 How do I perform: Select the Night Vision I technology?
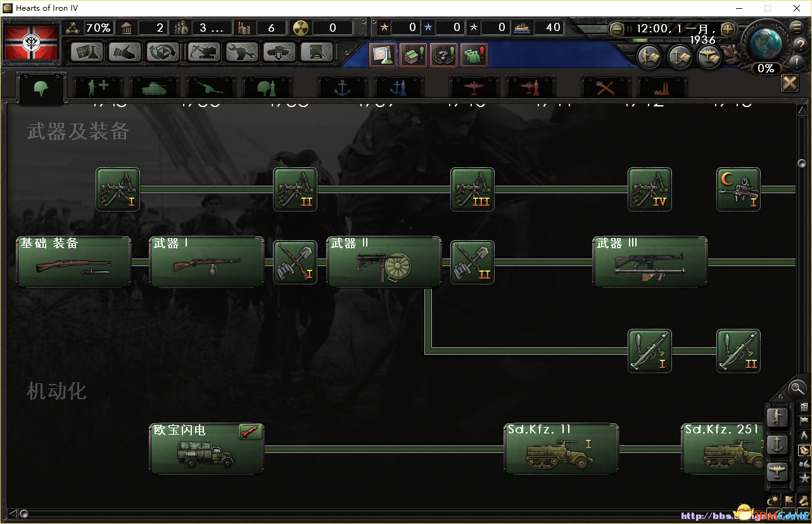(x=739, y=189)
